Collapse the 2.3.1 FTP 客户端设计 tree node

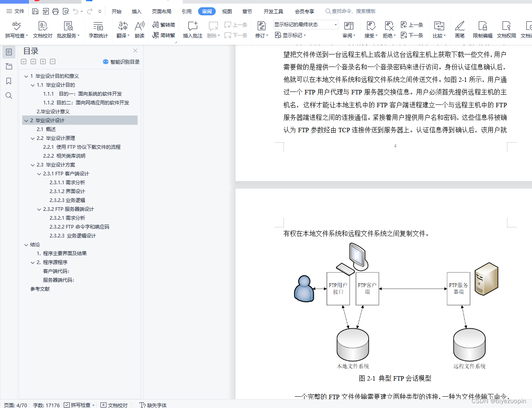pyautogui.click(x=38, y=173)
